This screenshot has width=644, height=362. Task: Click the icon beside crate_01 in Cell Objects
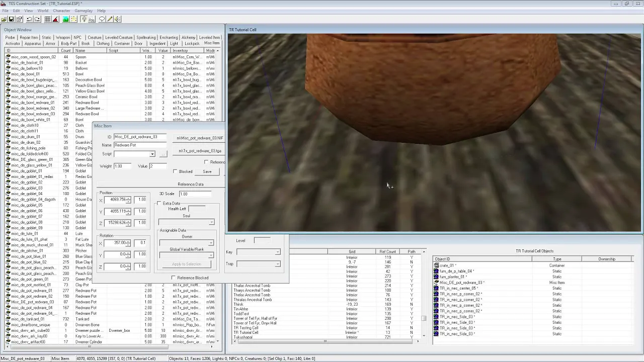436,265
